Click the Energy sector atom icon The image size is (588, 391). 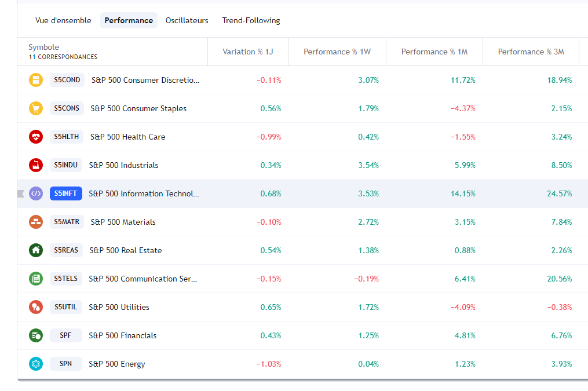coord(36,364)
